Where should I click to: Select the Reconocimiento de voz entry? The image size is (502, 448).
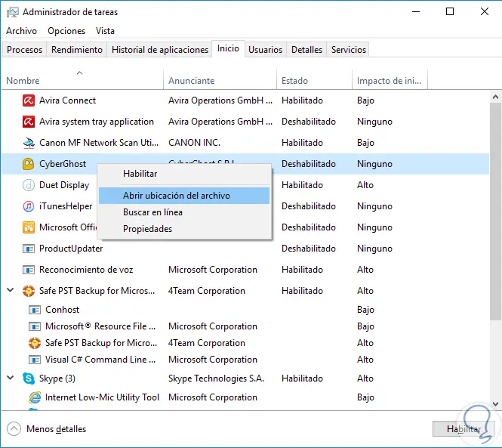[x=86, y=270]
